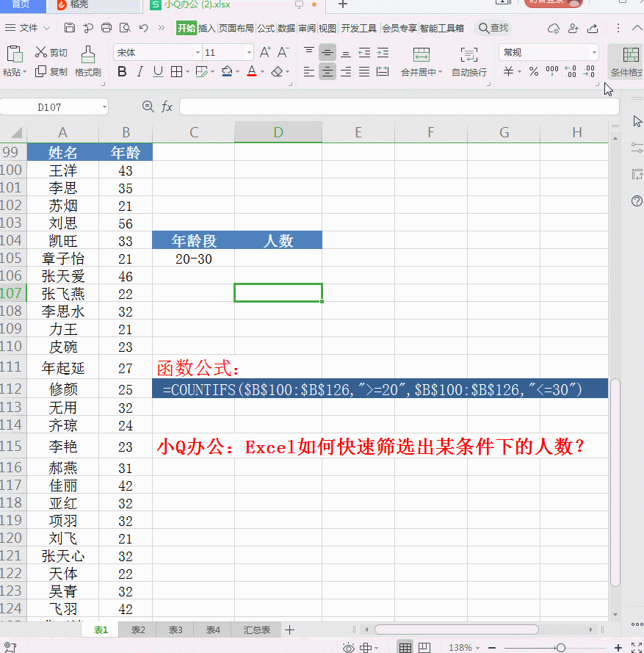Click Conditional Formatting button
Image resolution: width=644 pixels, height=653 pixels.
click(626, 61)
